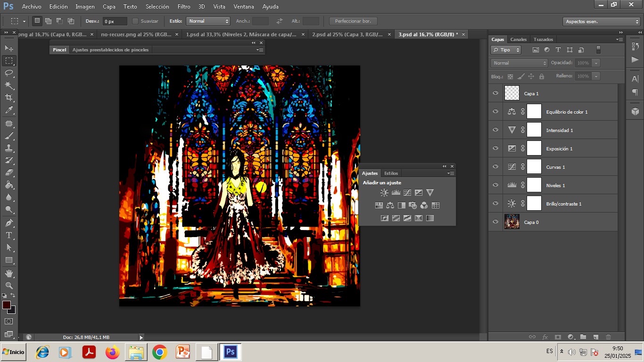Add a Curves adjustment from Ajustes panel

(x=407, y=192)
